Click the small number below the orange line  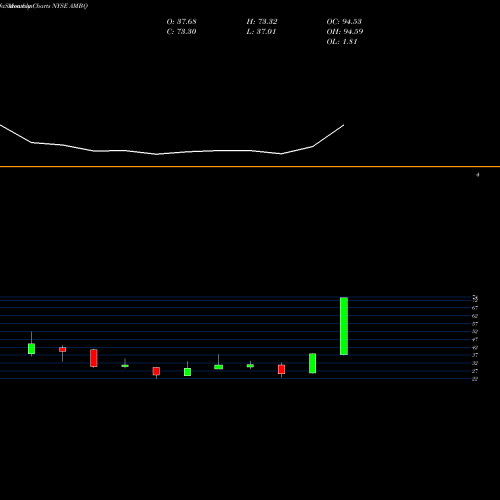tap(478, 174)
